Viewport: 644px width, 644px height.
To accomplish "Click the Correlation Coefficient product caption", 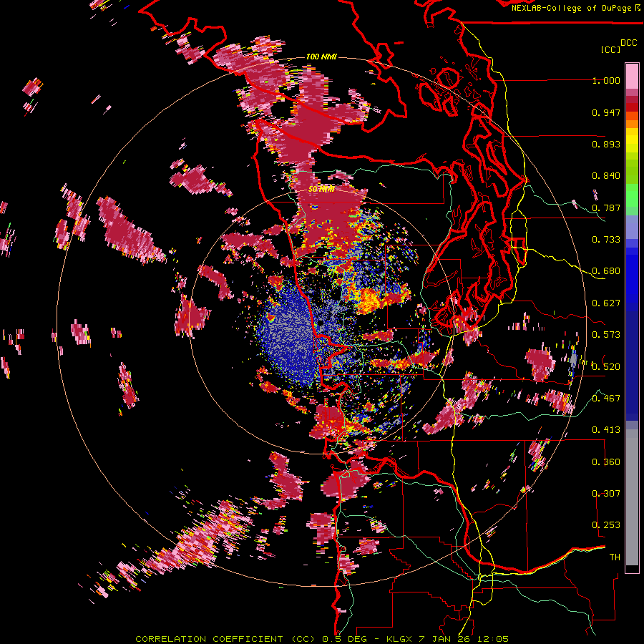I will [x=322, y=639].
